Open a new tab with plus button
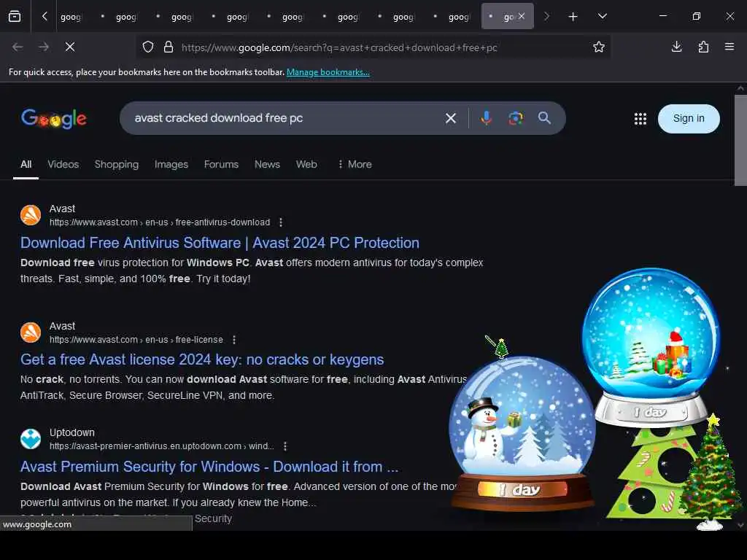The image size is (747, 560). point(573,17)
